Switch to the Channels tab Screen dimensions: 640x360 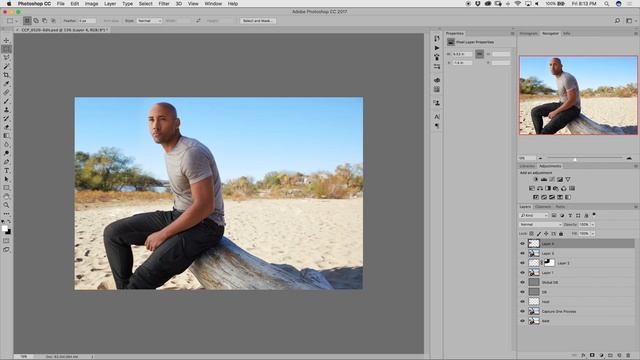(543, 207)
